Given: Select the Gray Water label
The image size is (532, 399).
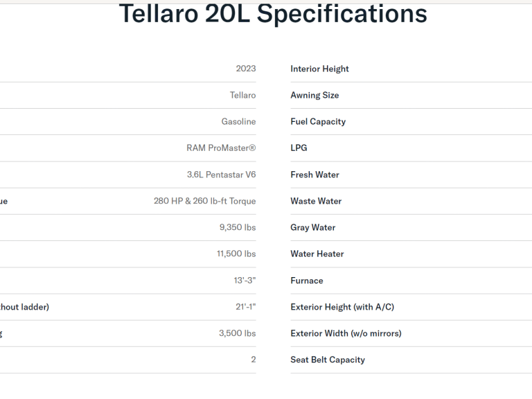Looking at the screenshot, I should coord(313,228).
